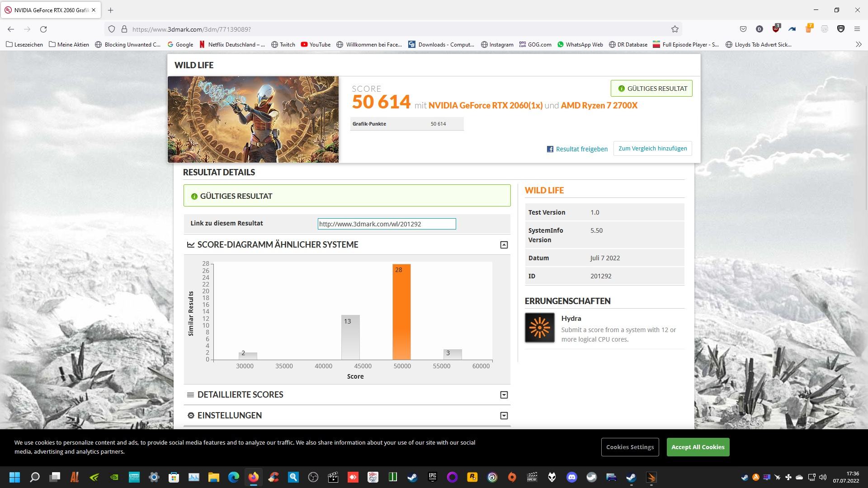Image resolution: width=868 pixels, height=488 pixels.
Task: Expand the Detaillierte Scores section
Action: 504,395
